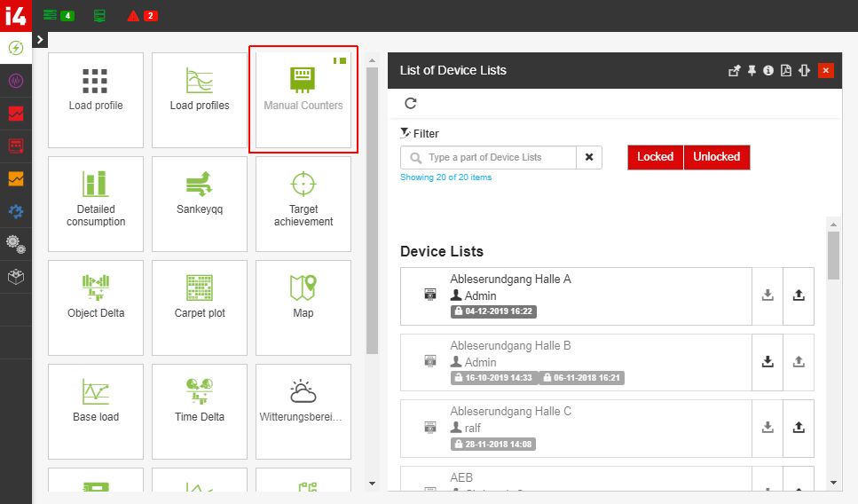
Task: Select the Target achievement tile
Action: point(303,204)
